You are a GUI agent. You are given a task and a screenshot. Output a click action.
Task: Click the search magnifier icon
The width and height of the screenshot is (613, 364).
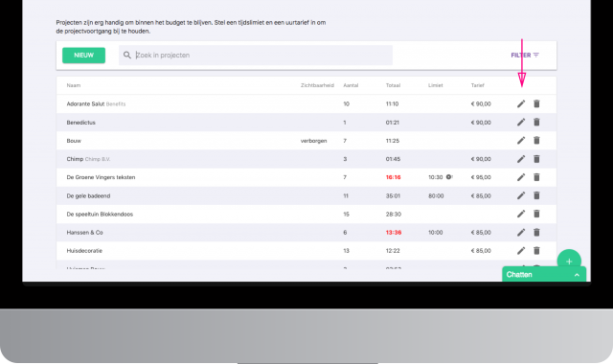127,56
